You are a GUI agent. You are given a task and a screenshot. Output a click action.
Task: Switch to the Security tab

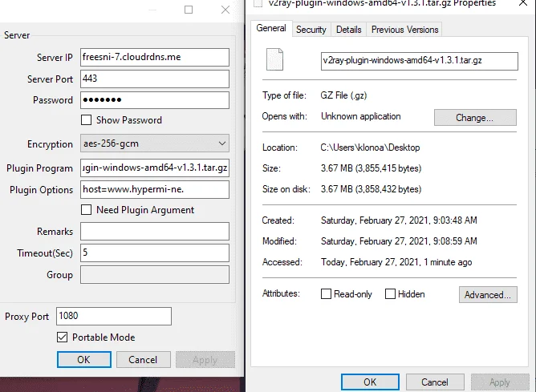pos(311,30)
